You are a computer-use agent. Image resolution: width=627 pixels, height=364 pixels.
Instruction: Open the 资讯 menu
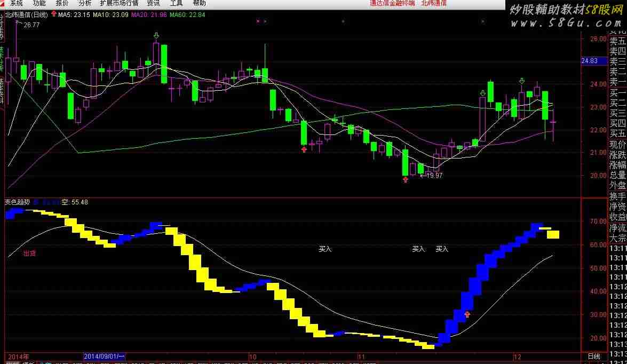pos(154,3)
